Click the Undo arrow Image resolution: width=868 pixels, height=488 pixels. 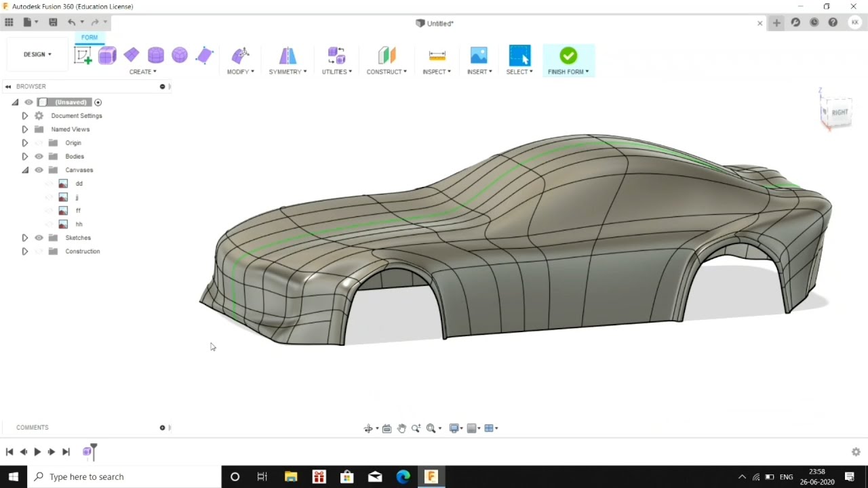[x=71, y=22]
